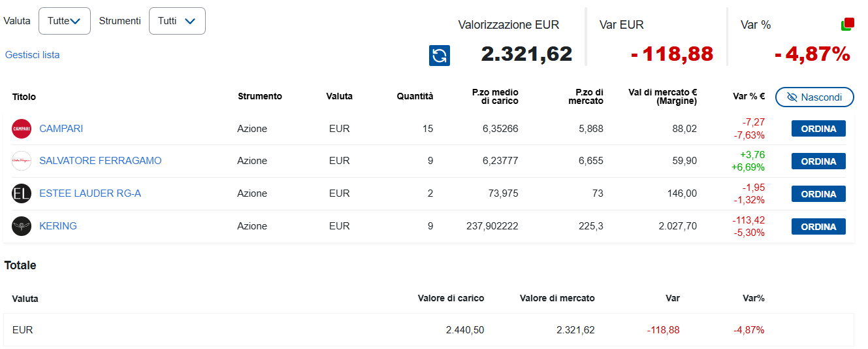This screenshot has height=349, width=868.
Task: Click the Kering logo icon
Action: click(x=22, y=226)
